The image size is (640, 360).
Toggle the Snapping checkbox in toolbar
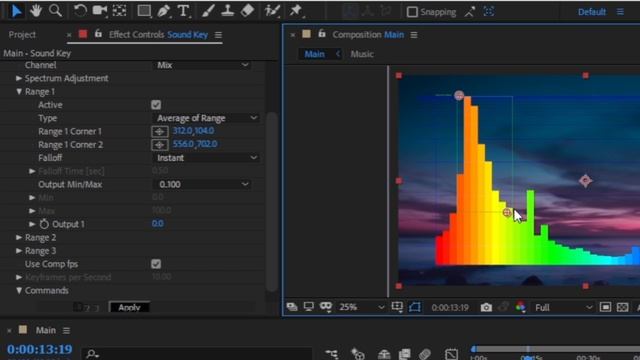[x=412, y=12]
